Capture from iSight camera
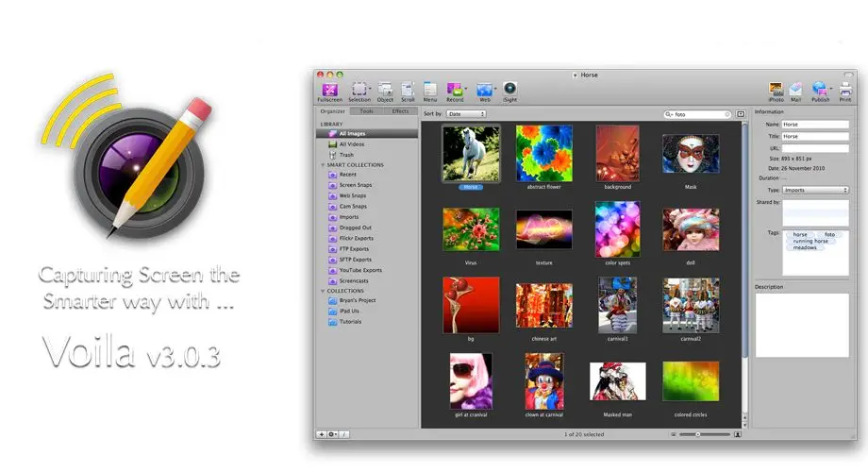 tap(509, 92)
